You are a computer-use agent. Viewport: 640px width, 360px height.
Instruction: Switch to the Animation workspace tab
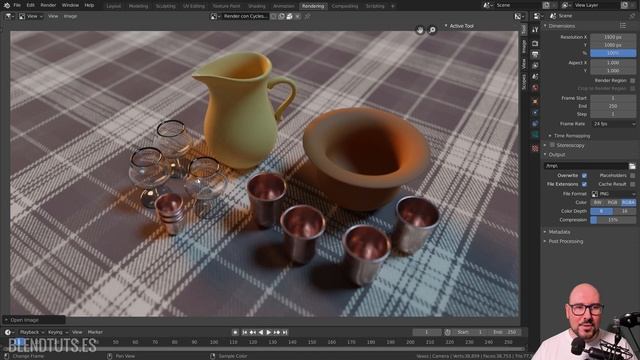[284, 6]
